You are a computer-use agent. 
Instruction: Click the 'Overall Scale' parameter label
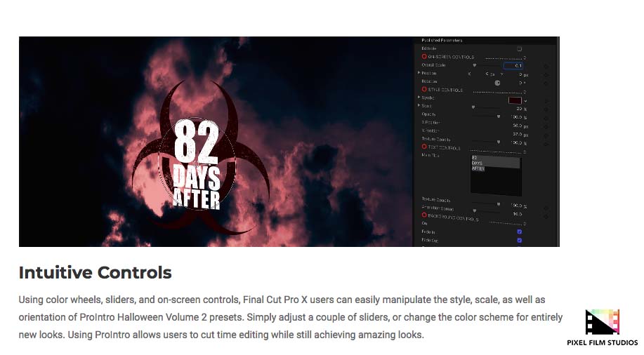click(433, 65)
